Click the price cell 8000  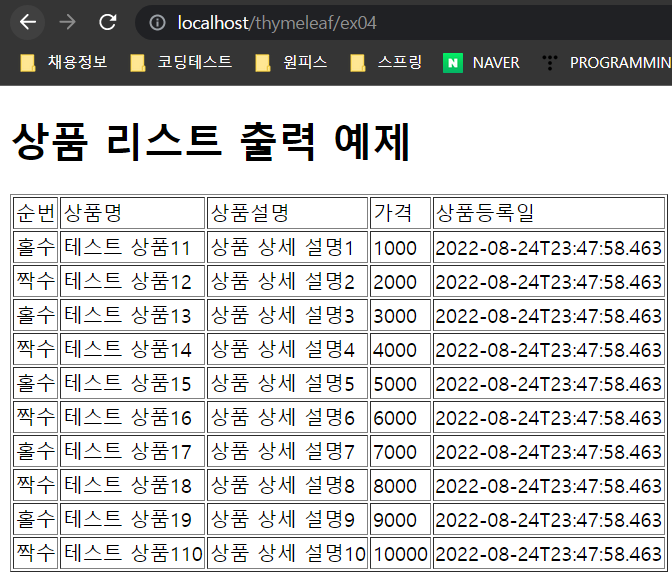click(x=400, y=485)
